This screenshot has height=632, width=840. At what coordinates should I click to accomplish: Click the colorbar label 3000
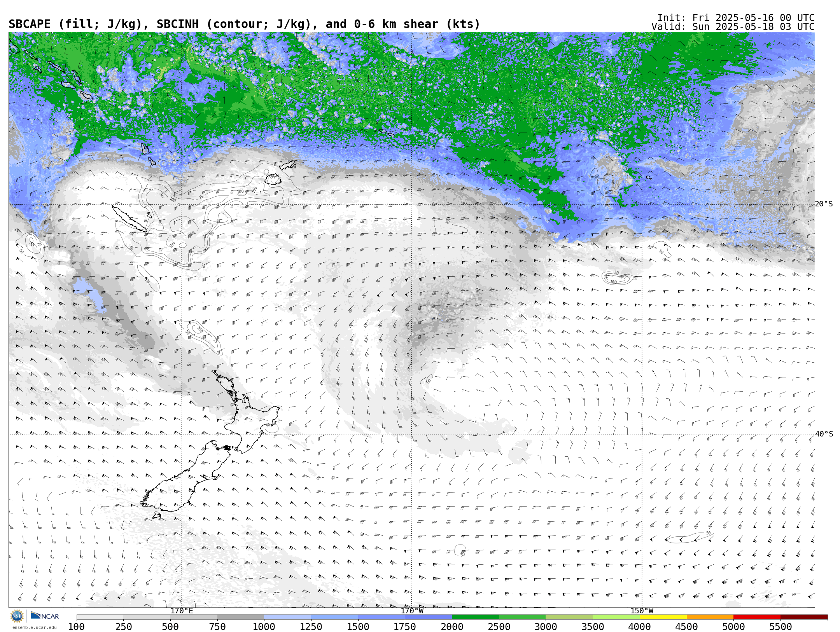(x=546, y=627)
